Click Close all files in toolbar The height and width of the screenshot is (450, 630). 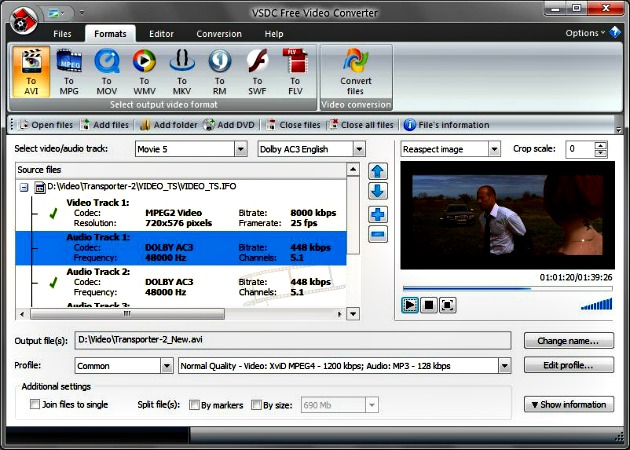(361, 125)
